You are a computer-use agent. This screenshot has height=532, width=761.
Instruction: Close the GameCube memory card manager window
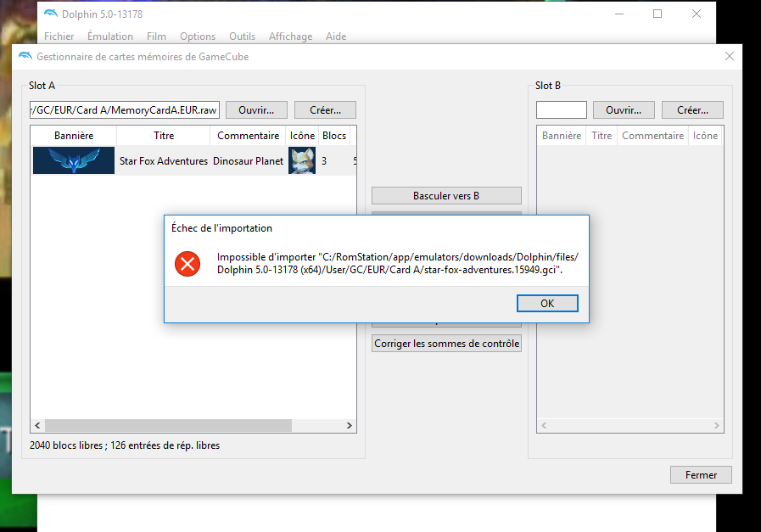(x=729, y=56)
